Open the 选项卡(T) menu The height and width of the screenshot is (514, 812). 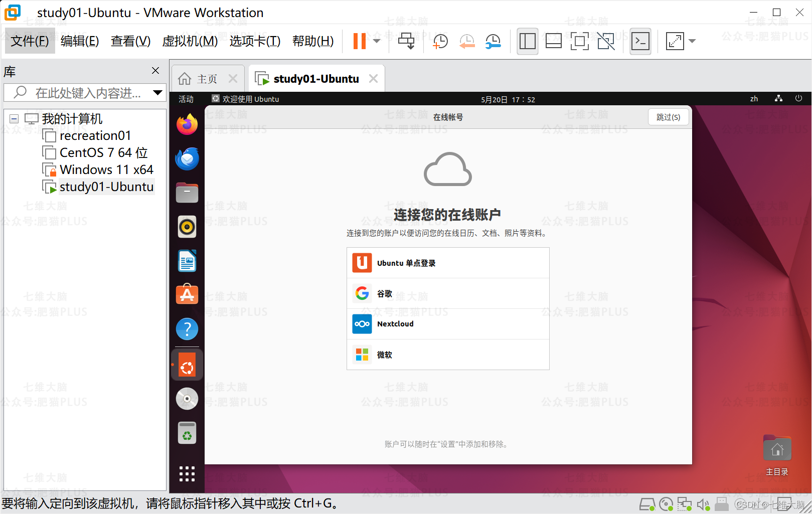(255, 41)
